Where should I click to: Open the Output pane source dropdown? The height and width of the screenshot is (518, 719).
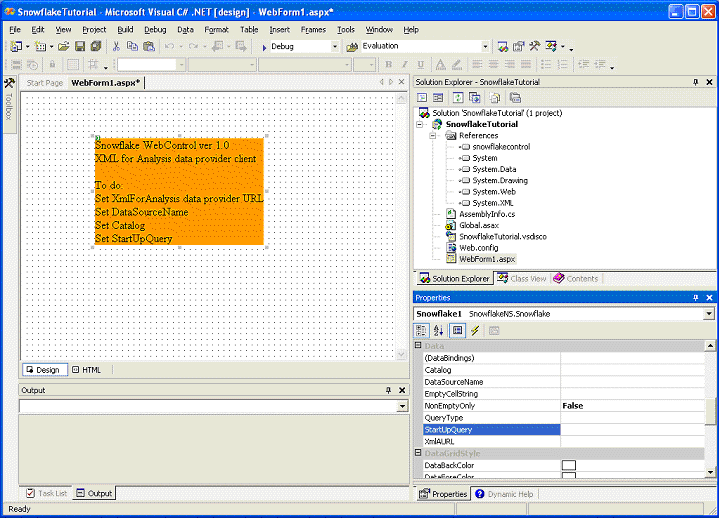402,406
